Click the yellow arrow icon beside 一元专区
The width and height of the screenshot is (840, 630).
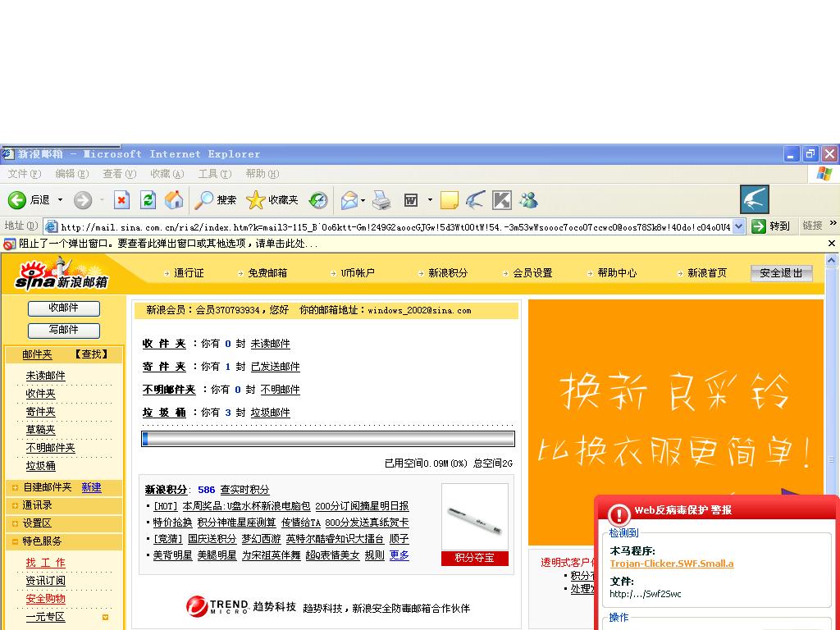[106, 617]
